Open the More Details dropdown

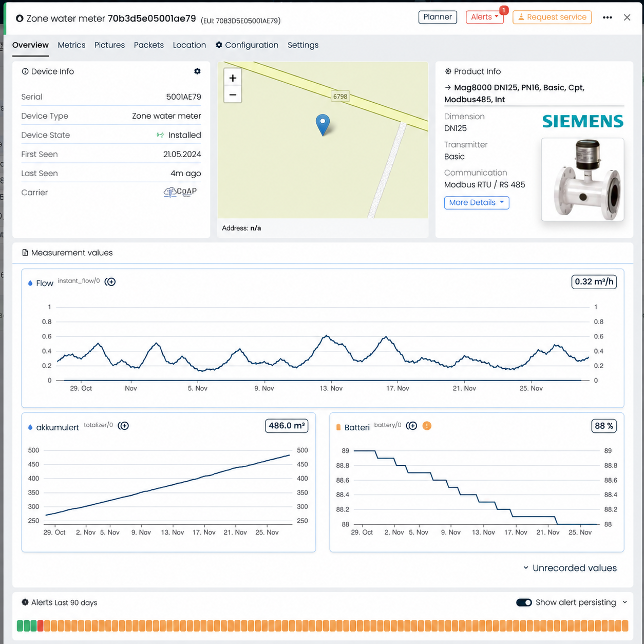pos(477,202)
